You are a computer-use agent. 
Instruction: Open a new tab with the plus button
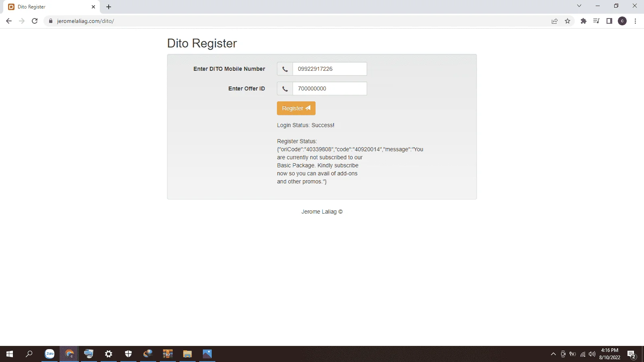(109, 7)
